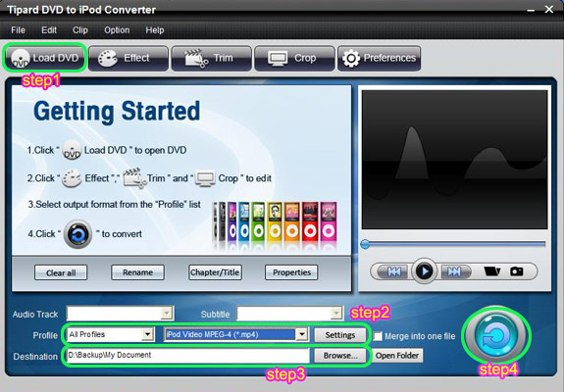Screen dimensions: 564x392
Task: Start conversion with the round convert button
Action: point(496,336)
